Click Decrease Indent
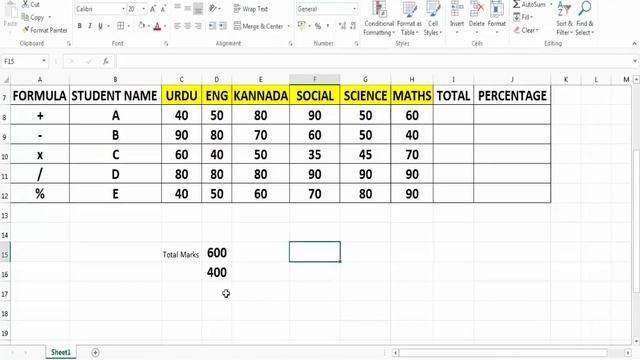This screenshot has height=360, width=640. pyautogui.click(x=213, y=26)
